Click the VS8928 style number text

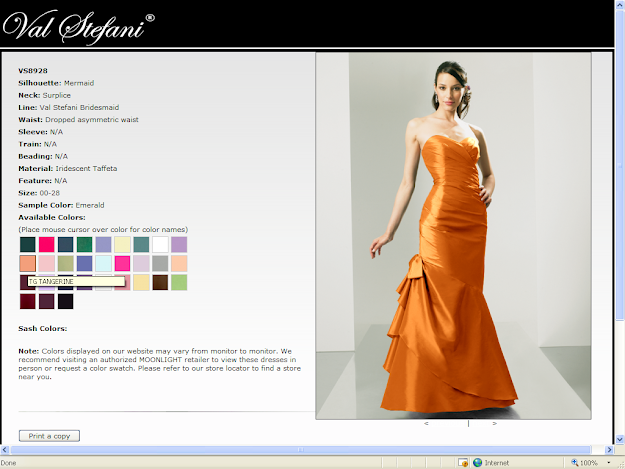33,71
